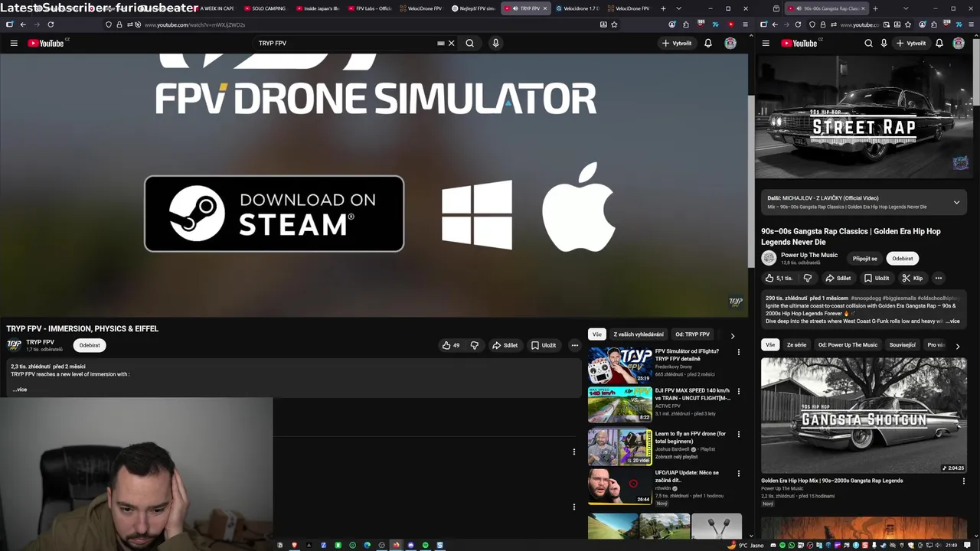
Task: Open notifications bell in left YouTube window
Action: (708, 43)
